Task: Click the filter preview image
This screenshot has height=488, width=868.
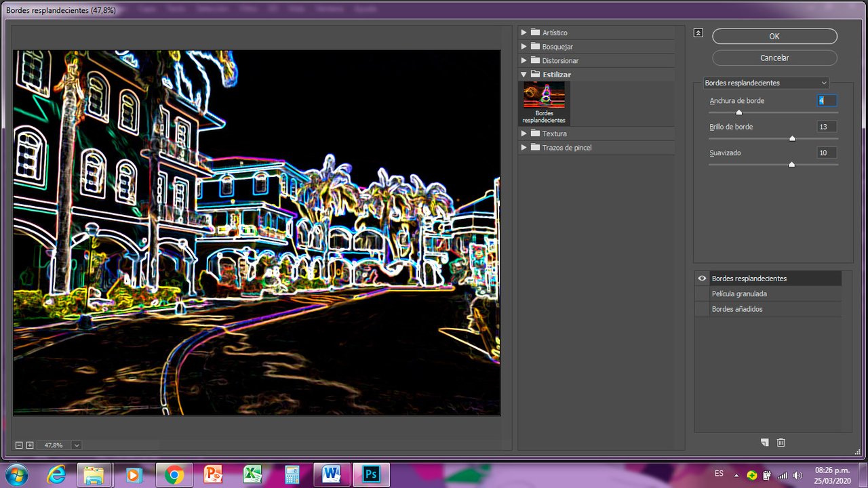Action: tap(256, 232)
